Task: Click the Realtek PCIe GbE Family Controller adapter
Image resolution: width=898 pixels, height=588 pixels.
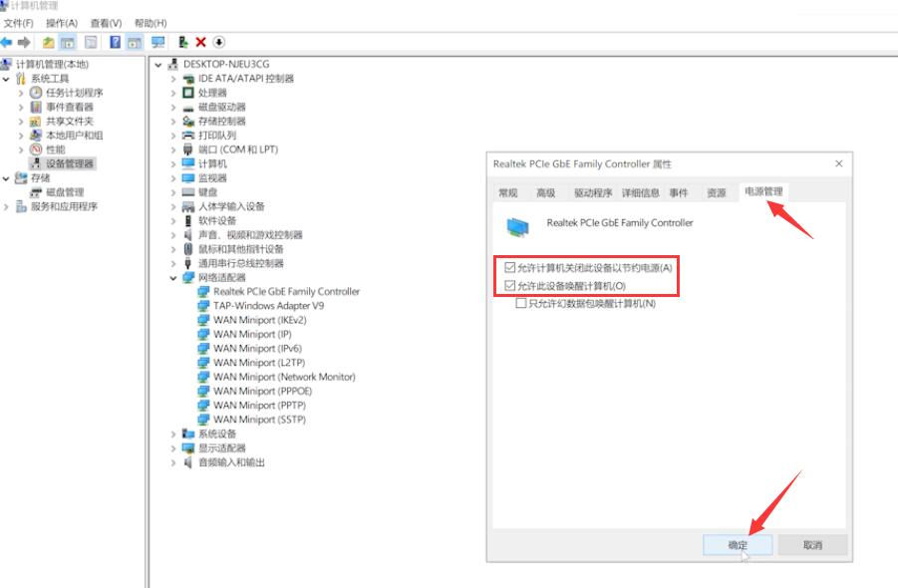Action: coord(286,291)
